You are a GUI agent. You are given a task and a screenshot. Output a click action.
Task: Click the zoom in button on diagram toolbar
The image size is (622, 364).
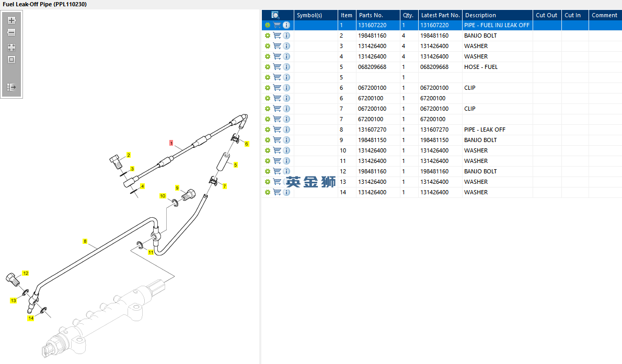pos(11,20)
